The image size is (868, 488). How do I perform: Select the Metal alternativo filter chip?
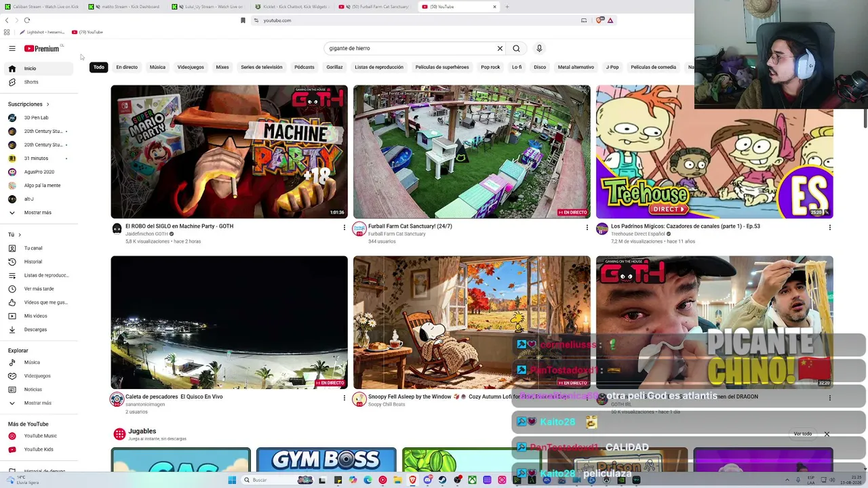(x=576, y=67)
